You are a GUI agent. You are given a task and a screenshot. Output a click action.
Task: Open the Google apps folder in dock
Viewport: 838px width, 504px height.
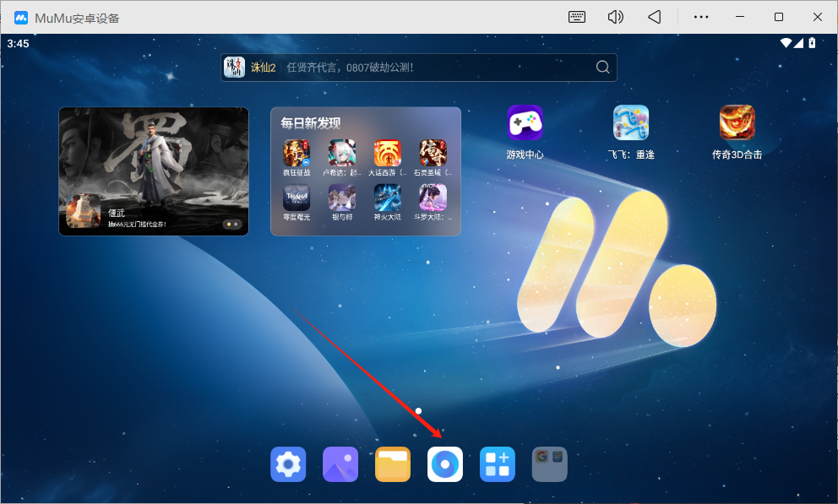click(550, 464)
